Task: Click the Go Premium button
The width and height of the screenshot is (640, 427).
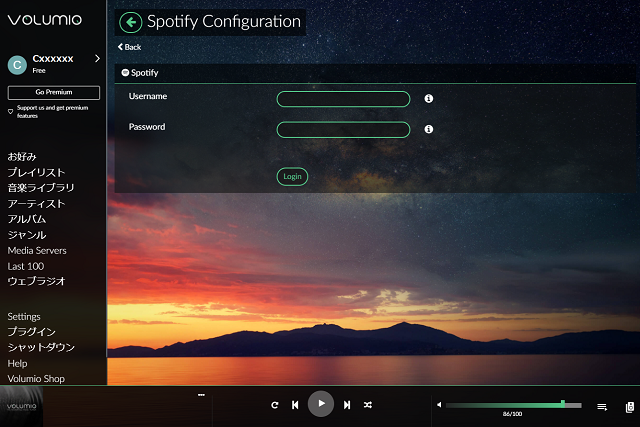Action: [53, 92]
